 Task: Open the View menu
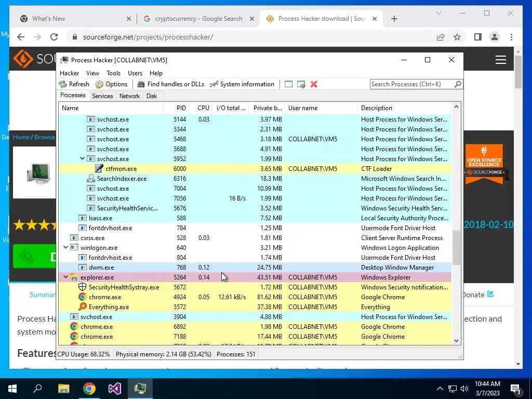coord(92,73)
